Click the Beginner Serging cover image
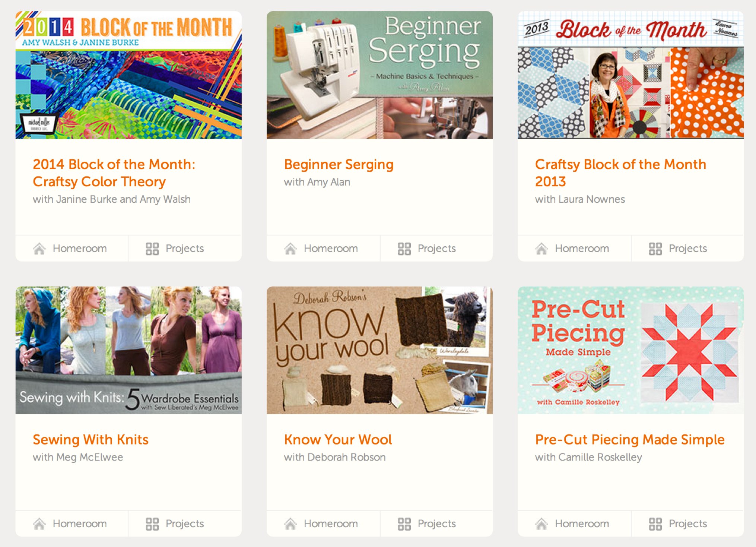The image size is (756, 547). pos(381,75)
